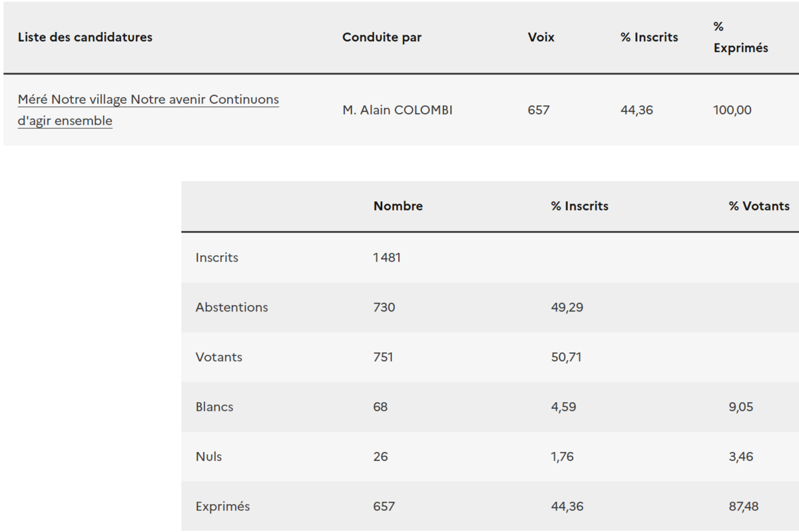Click the 49,29 abstention percentage
The image size is (799, 532).
567,308
